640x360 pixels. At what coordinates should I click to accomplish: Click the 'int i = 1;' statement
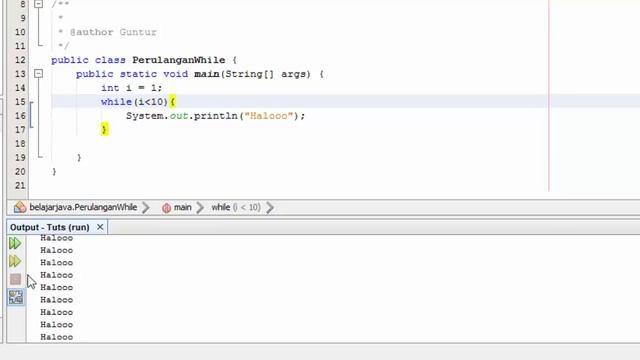[x=131, y=88]
